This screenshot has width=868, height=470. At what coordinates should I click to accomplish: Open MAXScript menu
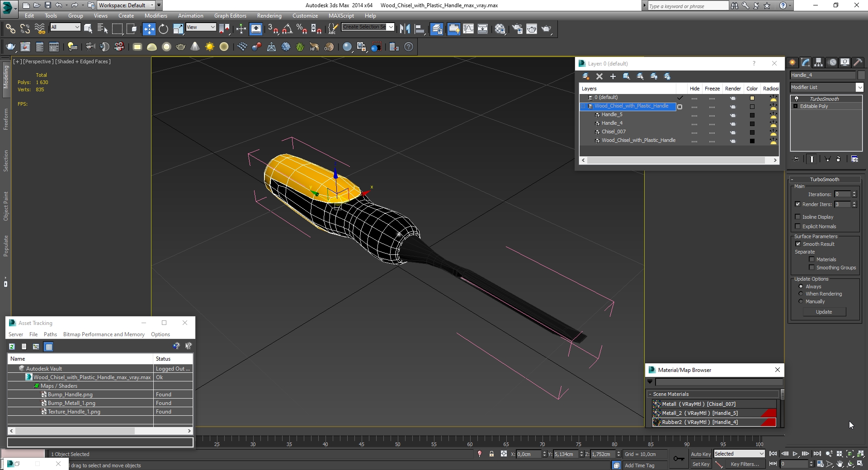coord(341,16)
